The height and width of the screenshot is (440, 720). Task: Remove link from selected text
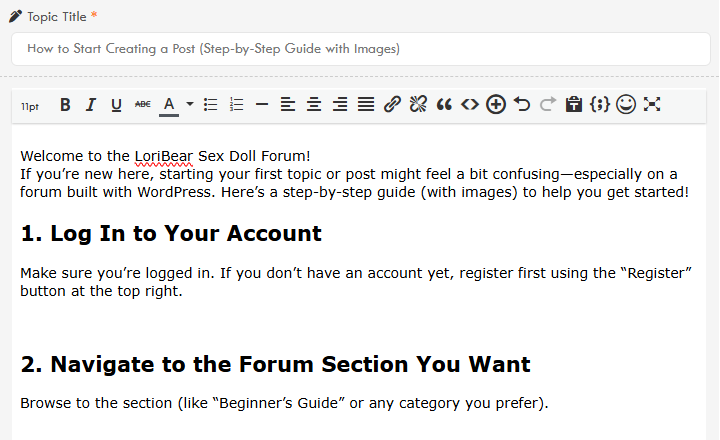tap(418, 104)
